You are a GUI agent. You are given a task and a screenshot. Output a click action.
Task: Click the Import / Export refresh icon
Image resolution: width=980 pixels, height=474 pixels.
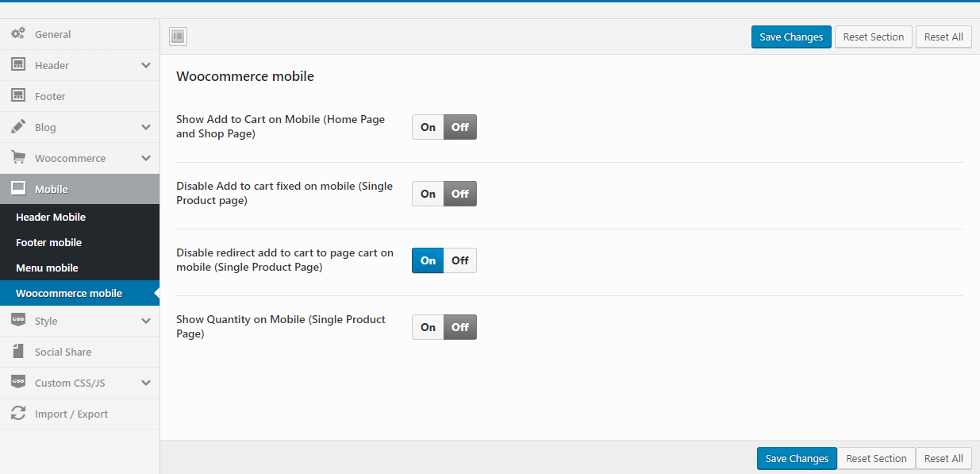tap(17, 414)
